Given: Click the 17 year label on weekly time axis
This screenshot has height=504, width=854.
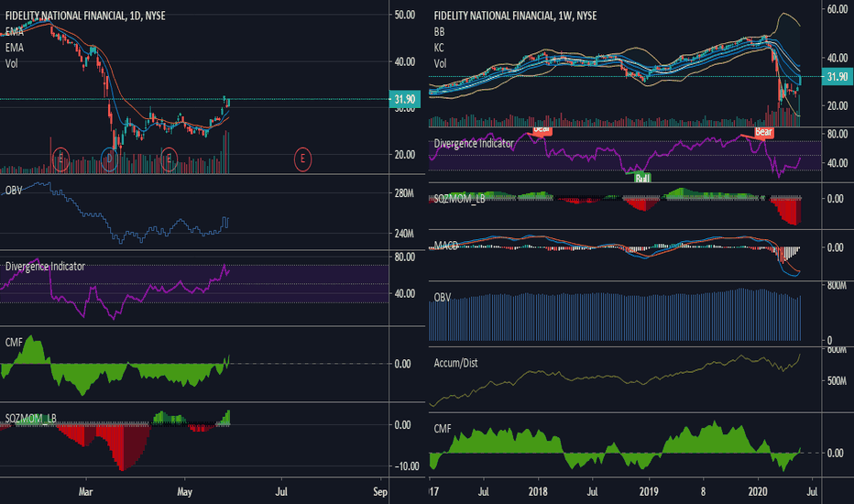Looking at the screenshot, I should [x=434, y=491].
